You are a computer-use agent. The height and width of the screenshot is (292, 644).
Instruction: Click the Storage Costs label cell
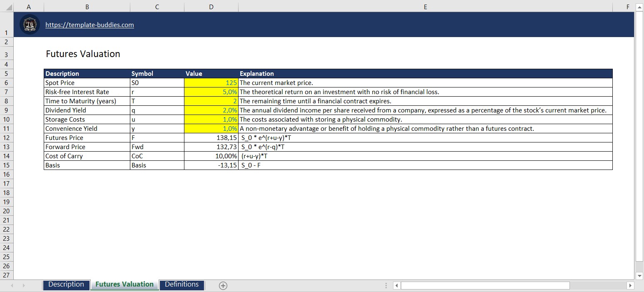pos(87,120)
